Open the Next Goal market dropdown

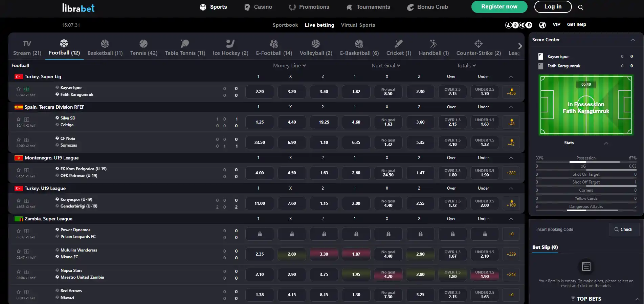tap(386, 66)
